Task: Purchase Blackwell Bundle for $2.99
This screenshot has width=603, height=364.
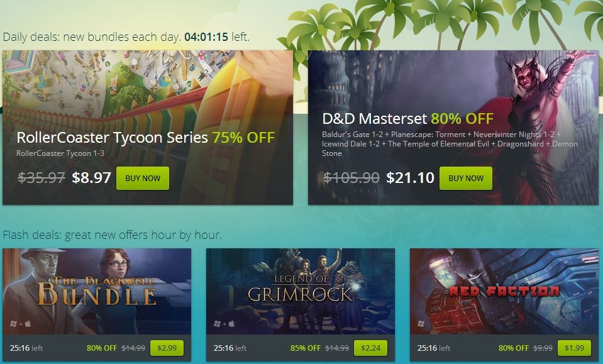Action: 167,348
